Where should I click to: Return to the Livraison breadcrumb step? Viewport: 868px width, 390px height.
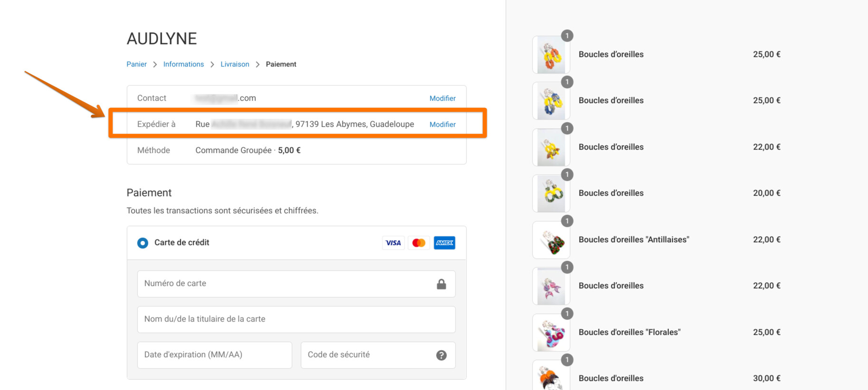click(235, 64)
